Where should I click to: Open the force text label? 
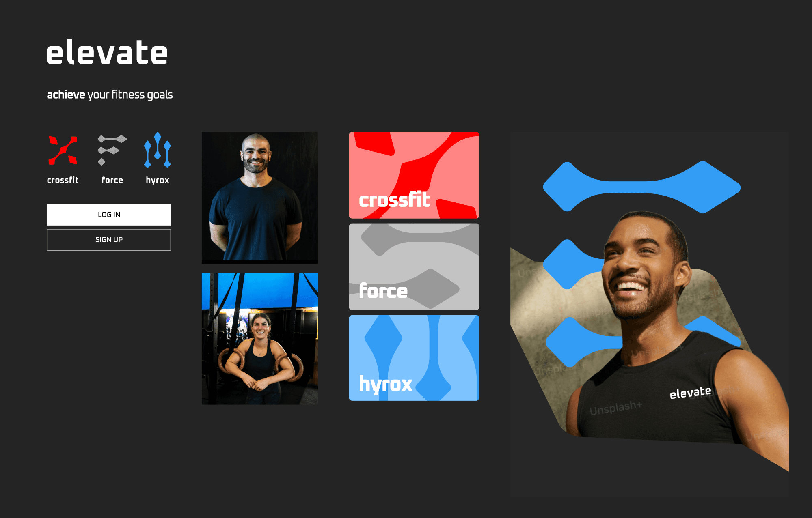click(x=112, y=180)
